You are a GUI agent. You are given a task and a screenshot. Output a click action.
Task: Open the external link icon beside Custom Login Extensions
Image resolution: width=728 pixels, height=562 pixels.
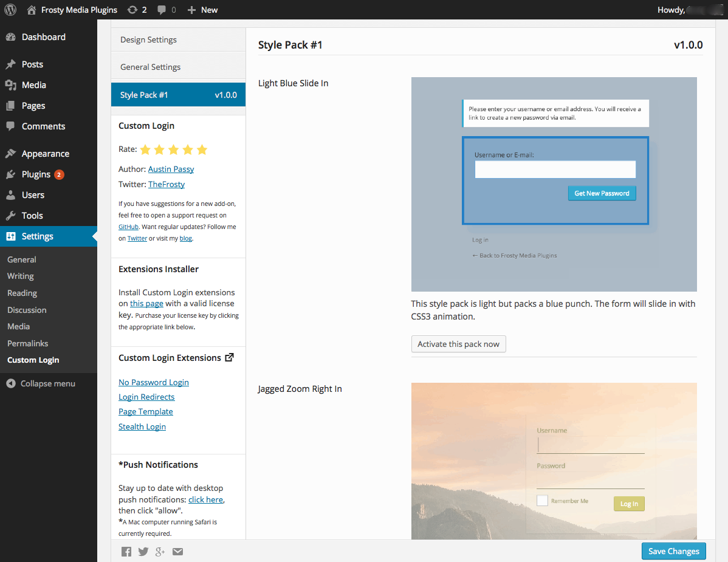229,357
